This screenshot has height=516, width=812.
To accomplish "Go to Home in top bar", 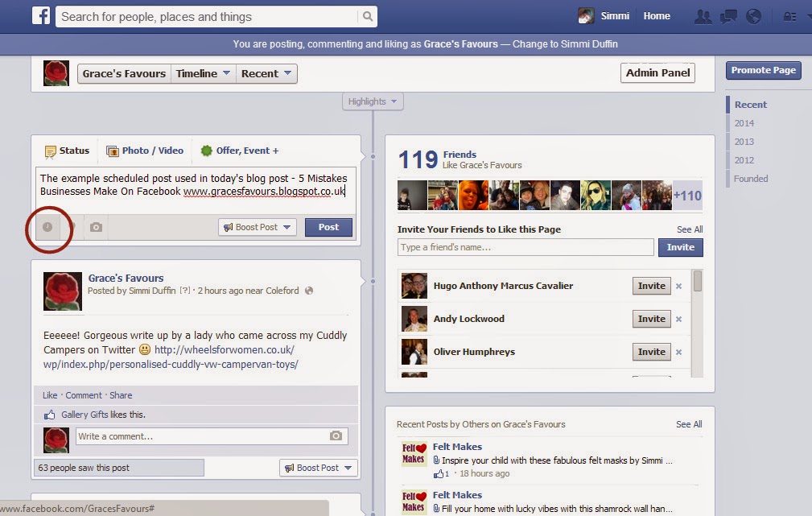I will point(657,16).
